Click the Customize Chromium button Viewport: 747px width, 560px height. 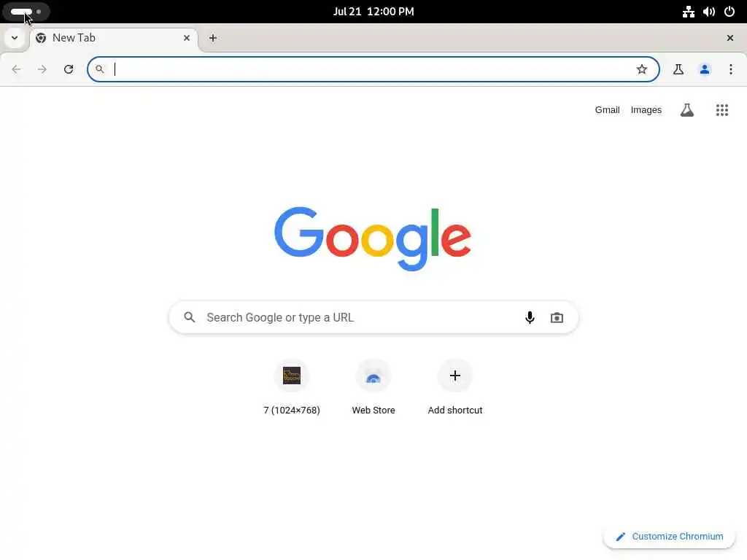[670, 536]
